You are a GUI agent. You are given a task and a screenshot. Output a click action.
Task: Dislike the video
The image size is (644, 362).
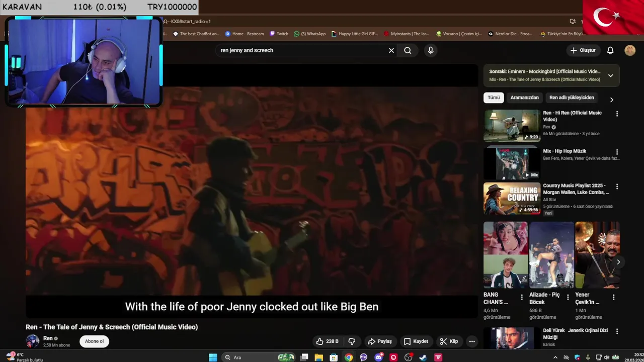tap(352, 341)
